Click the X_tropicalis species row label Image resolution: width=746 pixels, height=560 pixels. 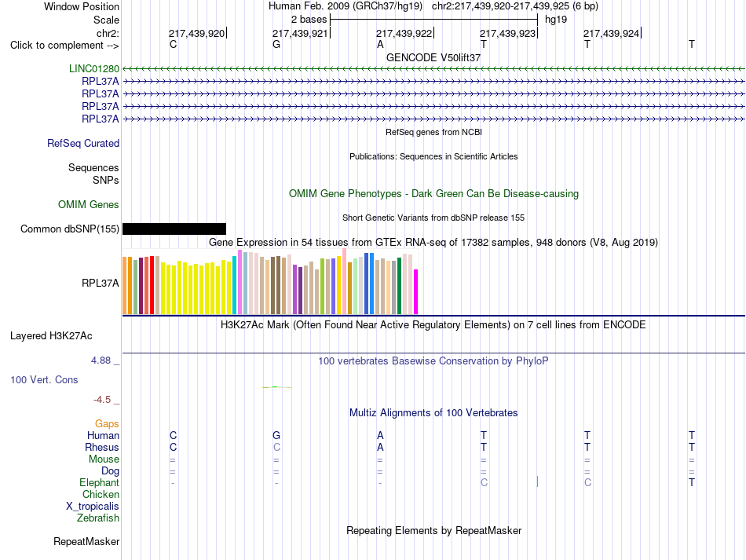tap(93, 507)
